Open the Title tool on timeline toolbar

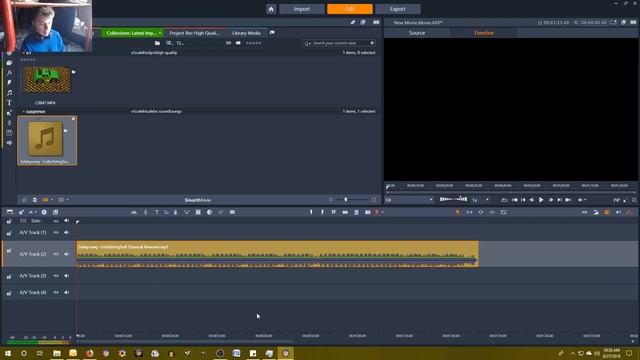[x=157, y=212]
